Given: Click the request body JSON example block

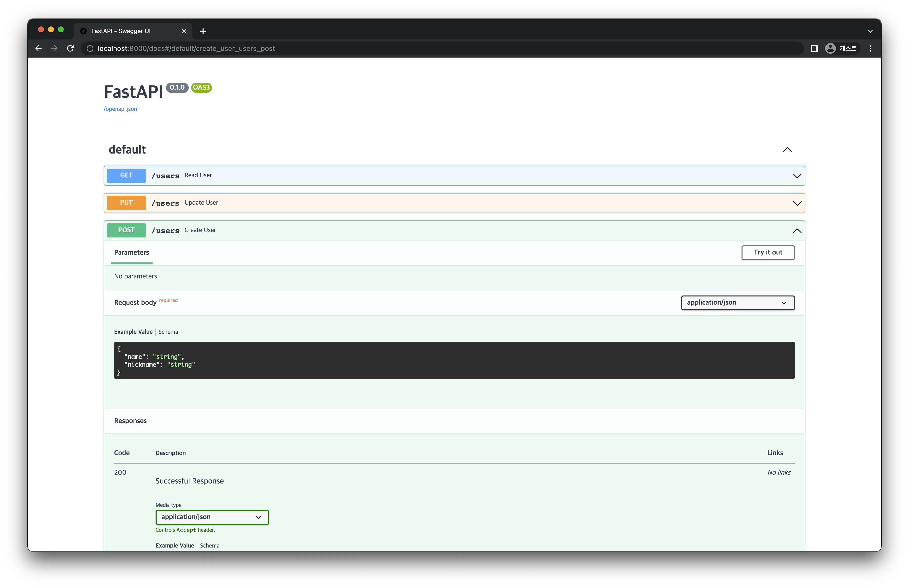Looking at the screenshot, I should click(x=454, y=360).
